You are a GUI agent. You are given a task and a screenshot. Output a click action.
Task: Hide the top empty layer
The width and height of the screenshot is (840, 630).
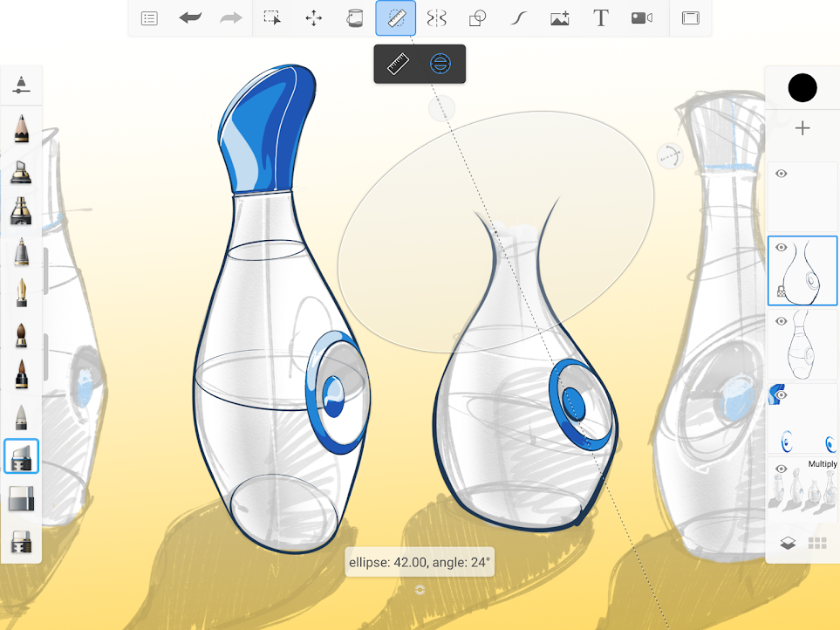tap(780, 174)
